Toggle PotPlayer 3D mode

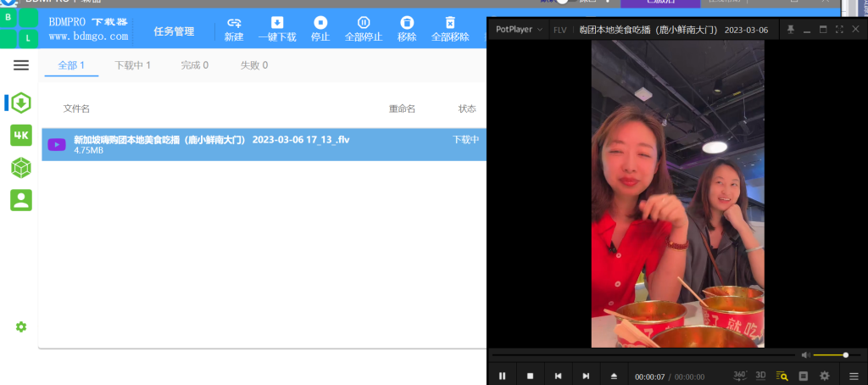(760, 376)
